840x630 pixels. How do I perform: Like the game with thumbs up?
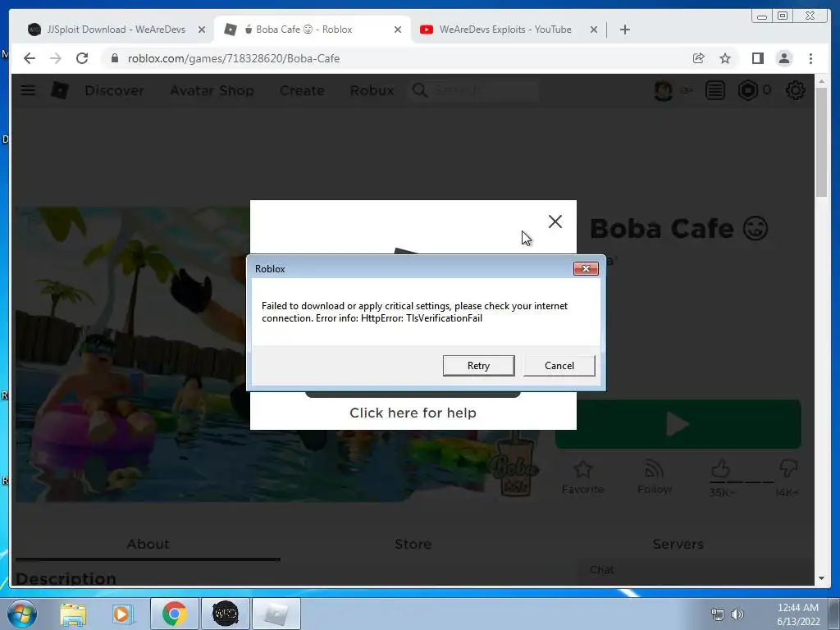[x=720, y=469]
